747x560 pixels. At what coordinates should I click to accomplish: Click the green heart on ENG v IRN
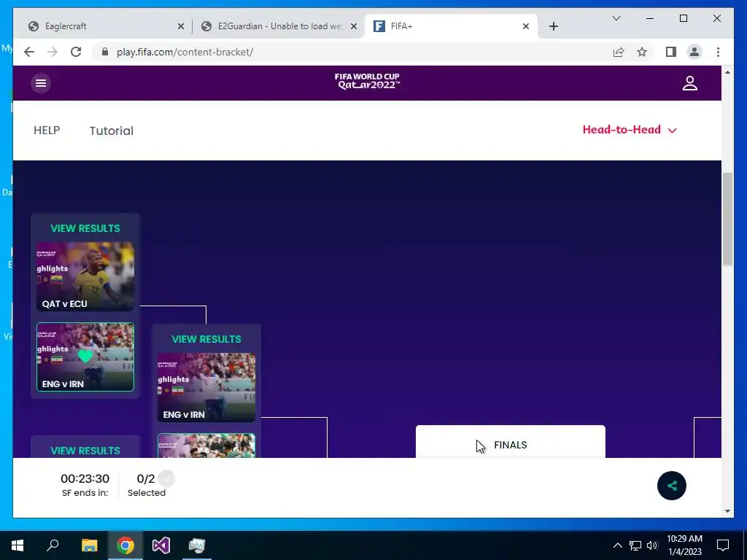pyautogui.click(x=85, y=356)
